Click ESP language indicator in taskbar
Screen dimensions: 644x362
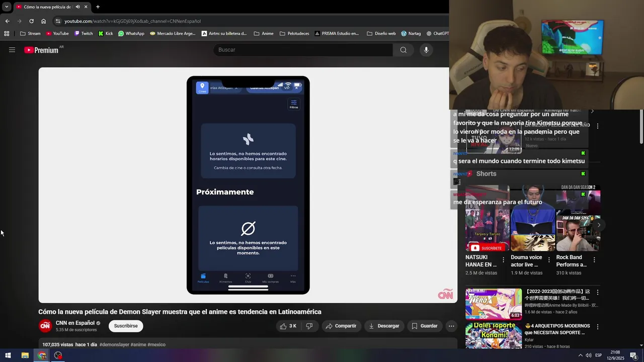(598, 355)
